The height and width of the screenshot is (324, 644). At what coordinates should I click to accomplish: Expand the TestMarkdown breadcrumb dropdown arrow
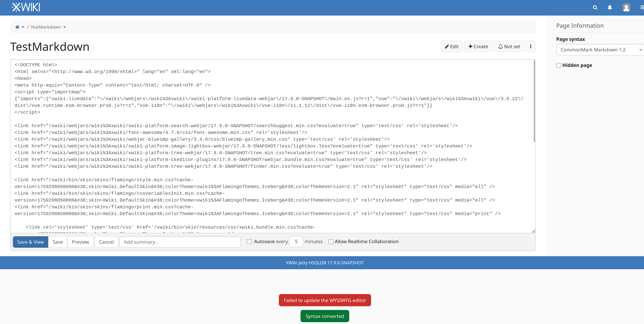coord(64,27)
